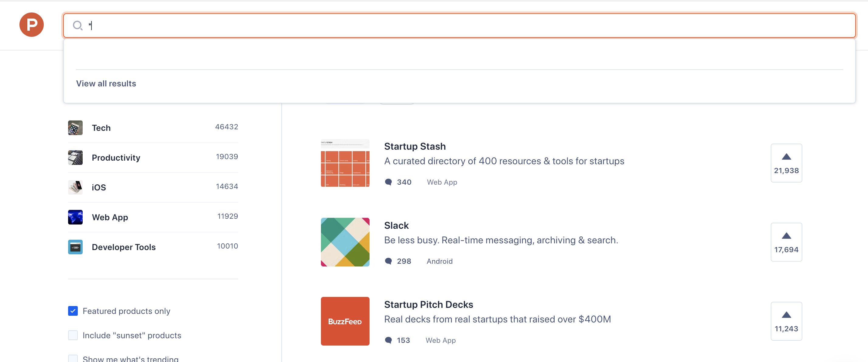Click inside the search input field

point(236,26)
